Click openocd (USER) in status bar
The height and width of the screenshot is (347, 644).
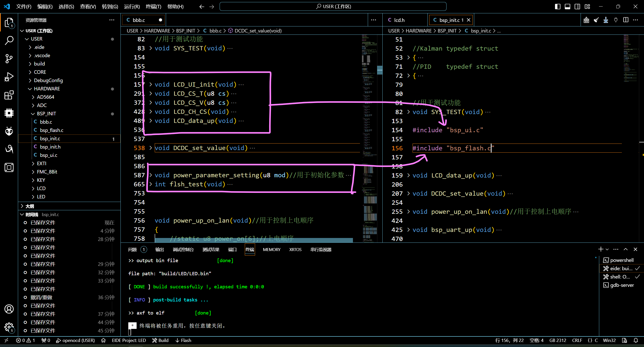(75, 340)
